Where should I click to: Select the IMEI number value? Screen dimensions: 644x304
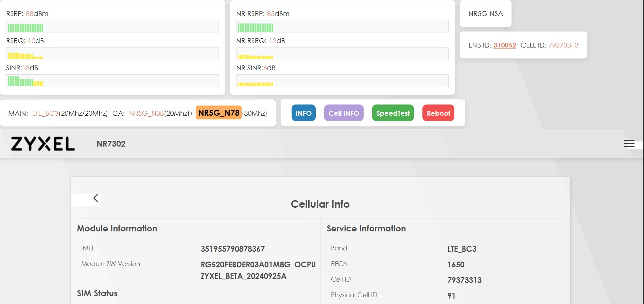[232, 249]
